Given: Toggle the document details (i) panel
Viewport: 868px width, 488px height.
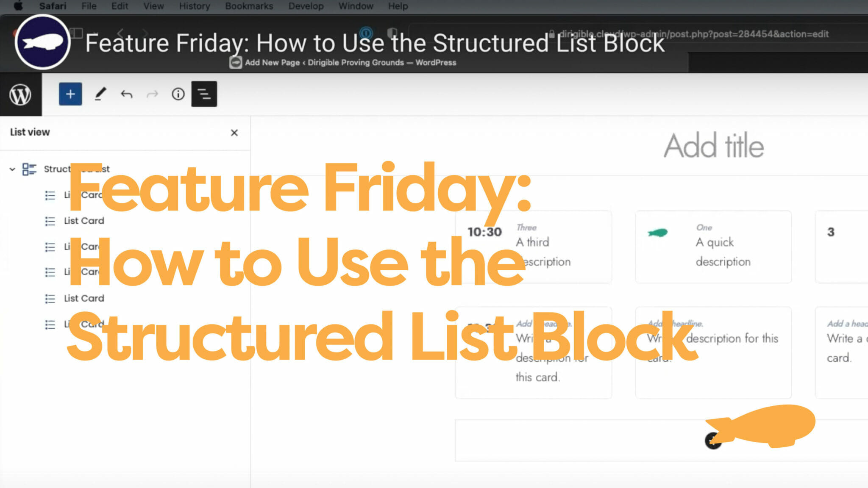Looking at the screenshot, I should (x=178, y=94).
